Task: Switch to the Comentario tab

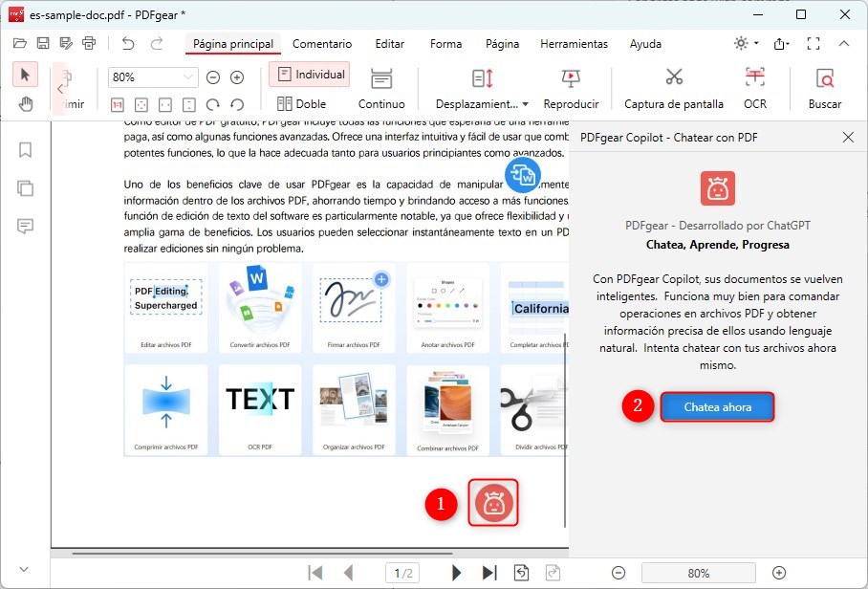Action: pyautogui.click(x=322, y=44)
